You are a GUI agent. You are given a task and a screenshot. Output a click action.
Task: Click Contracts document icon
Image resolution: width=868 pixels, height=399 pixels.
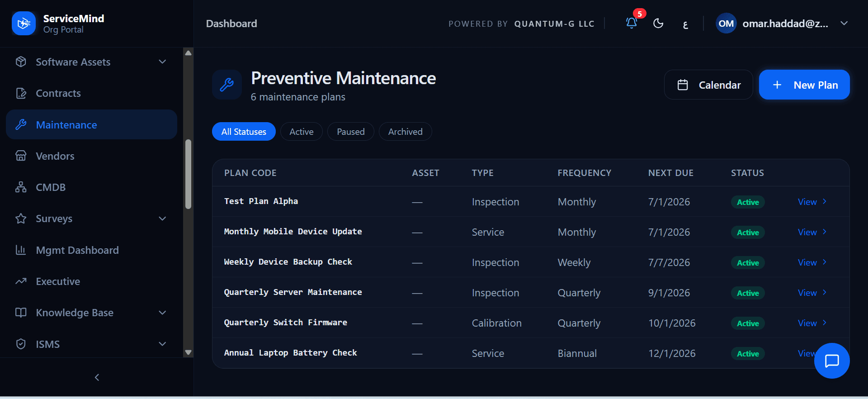21,93
